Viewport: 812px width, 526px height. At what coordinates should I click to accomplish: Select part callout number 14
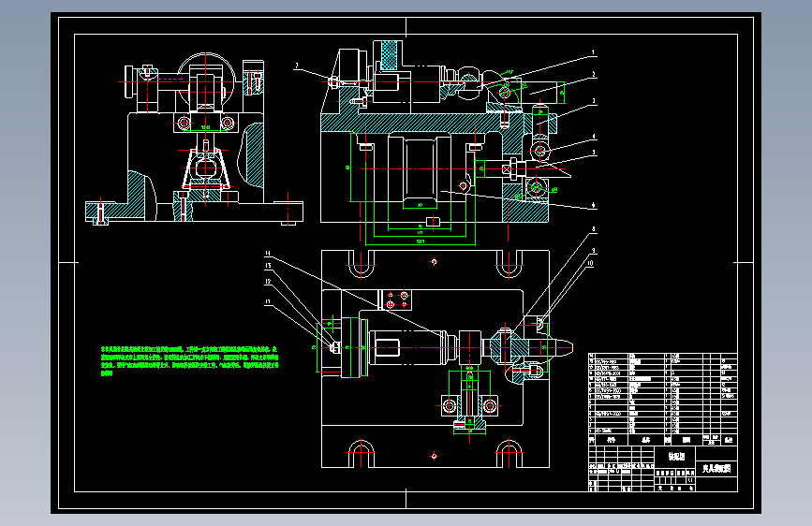click(268, 253)
